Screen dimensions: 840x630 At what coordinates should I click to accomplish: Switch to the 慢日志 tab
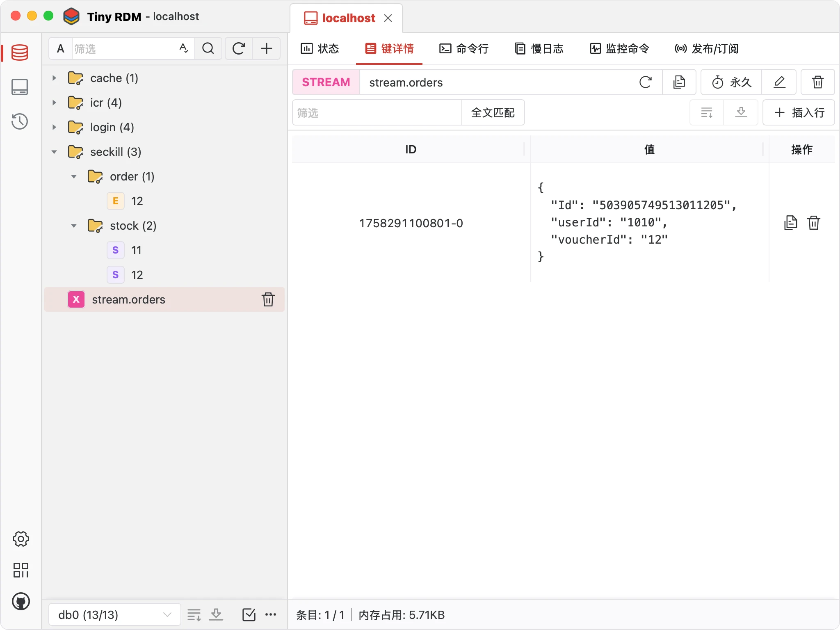539,49
